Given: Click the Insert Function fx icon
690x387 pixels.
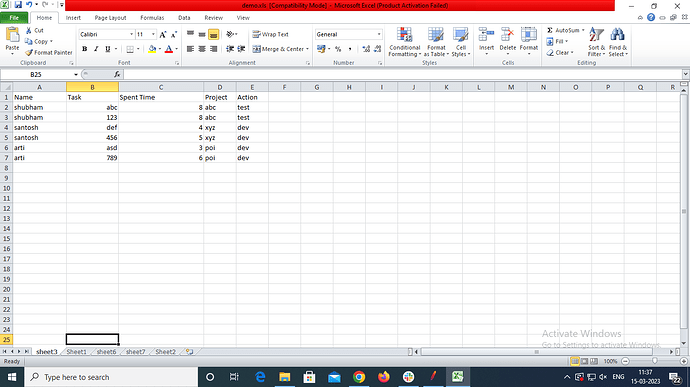Looking at the screenshot, I should (117, 74).
